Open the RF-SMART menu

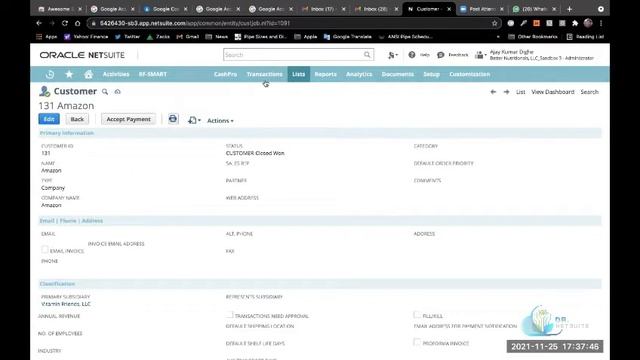(x=153, y=74)
